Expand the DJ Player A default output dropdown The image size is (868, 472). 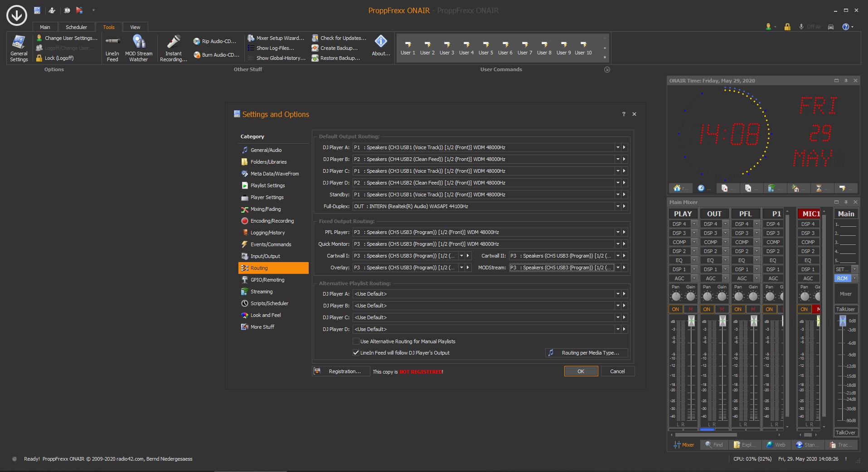coord(617,147)
